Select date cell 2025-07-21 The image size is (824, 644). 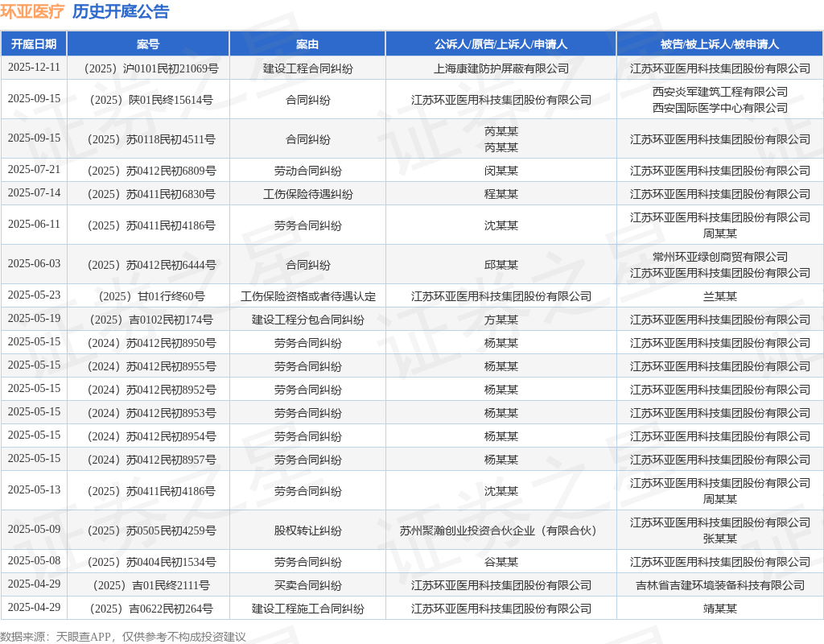pos(34,169)
